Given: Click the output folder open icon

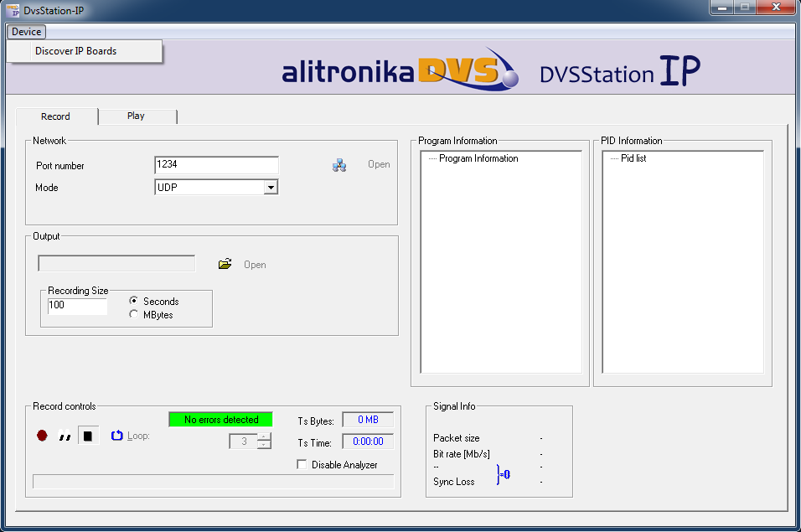Looking at the screenshot, I should pos(225,264).
